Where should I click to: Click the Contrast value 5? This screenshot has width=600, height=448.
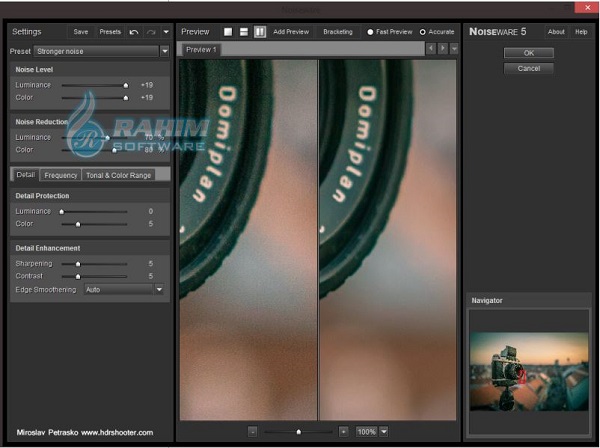coord(151,276)
